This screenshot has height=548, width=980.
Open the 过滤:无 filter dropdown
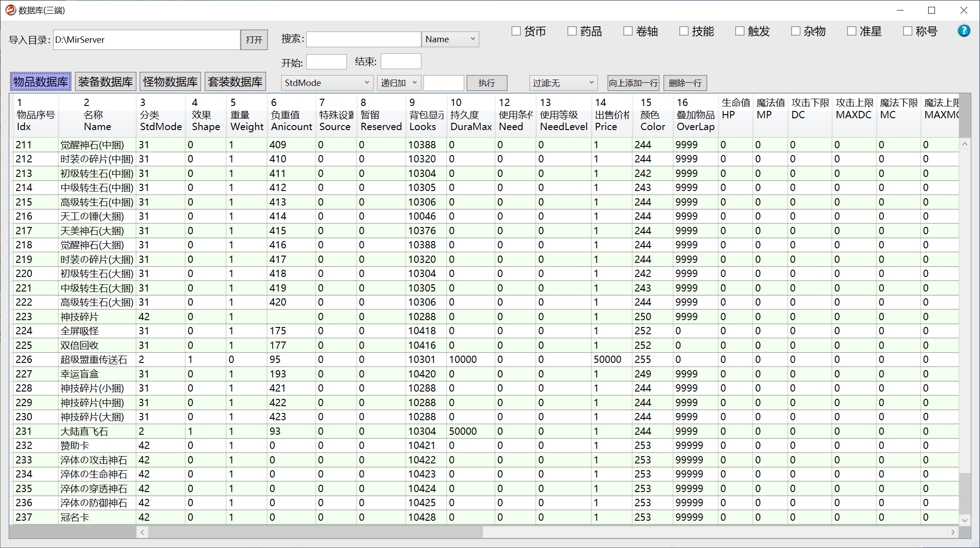click(x=563, y=83)
